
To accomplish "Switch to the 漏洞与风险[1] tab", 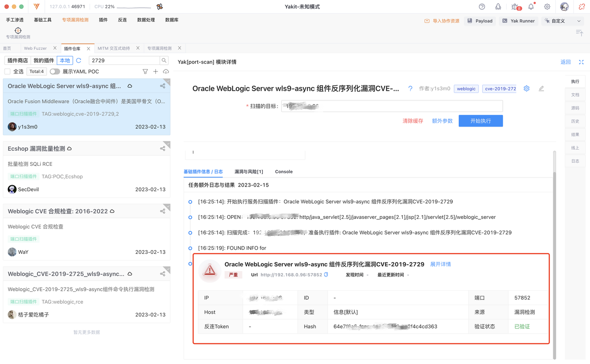I will [x=249, y=171].
